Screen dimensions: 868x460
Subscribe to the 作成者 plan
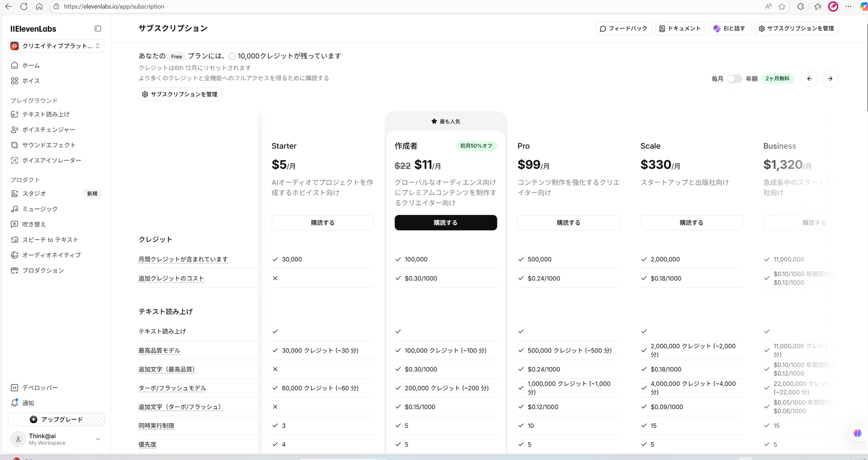tap(445, 223)
